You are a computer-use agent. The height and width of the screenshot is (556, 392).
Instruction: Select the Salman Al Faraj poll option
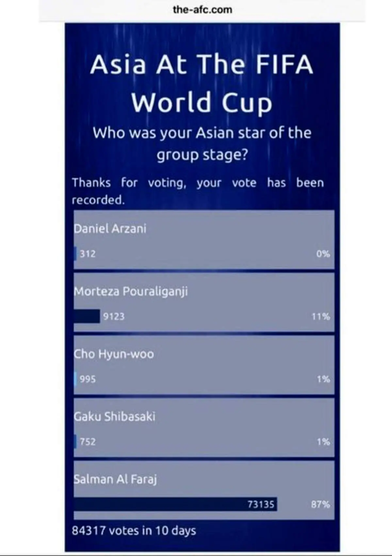204,490
